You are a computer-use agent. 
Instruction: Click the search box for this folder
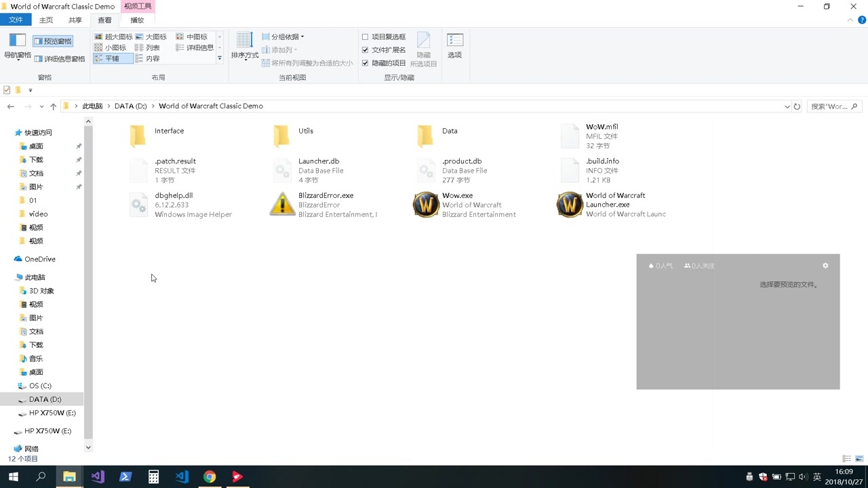click(833, 106)
